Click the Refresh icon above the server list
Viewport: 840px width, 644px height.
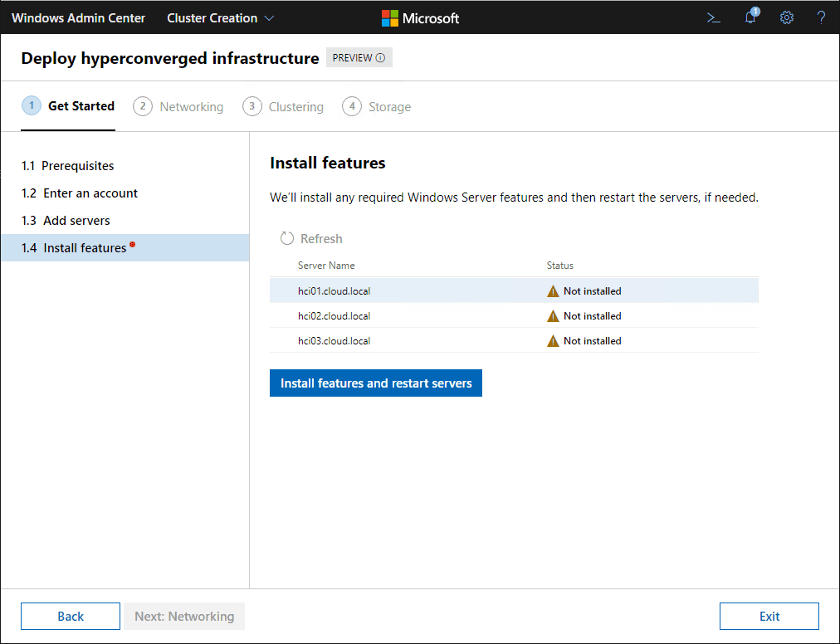tap(287, 239)
